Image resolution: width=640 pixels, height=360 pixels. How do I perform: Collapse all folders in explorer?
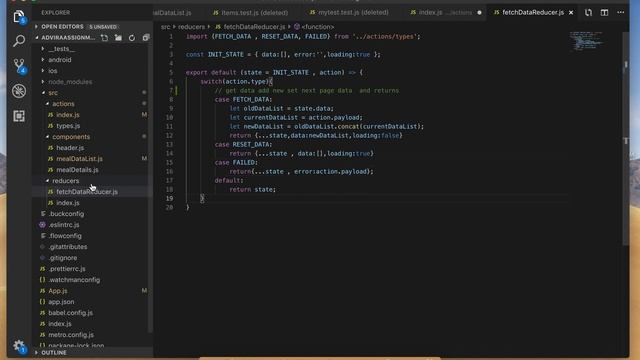146,38
